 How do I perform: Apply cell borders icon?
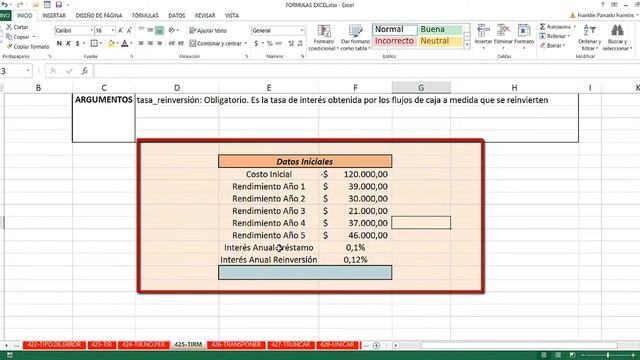point(94,43)
